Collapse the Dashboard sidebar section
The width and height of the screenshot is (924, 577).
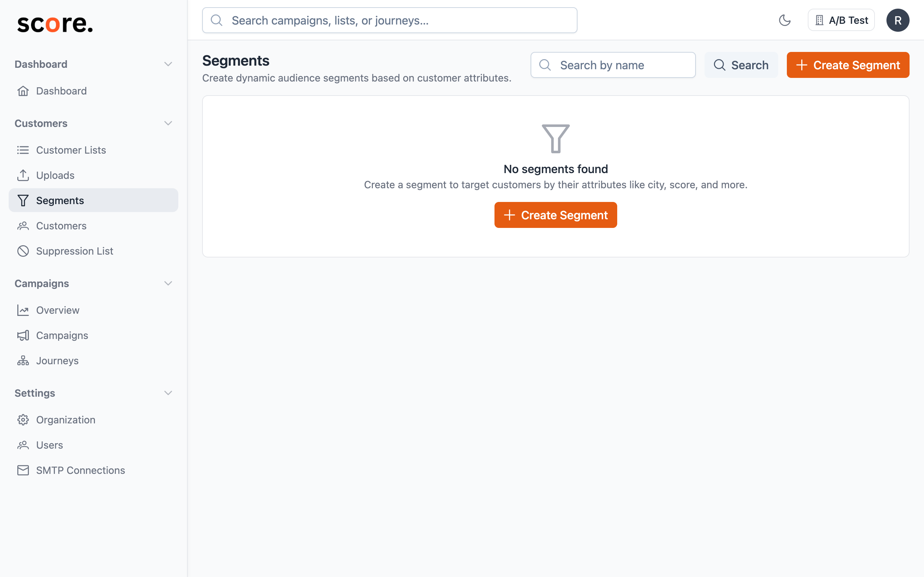point(168,64)
